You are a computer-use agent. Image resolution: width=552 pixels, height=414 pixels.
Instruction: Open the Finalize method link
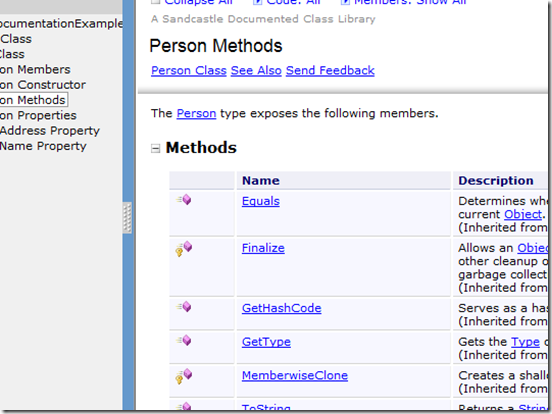(x=263, y=248)
